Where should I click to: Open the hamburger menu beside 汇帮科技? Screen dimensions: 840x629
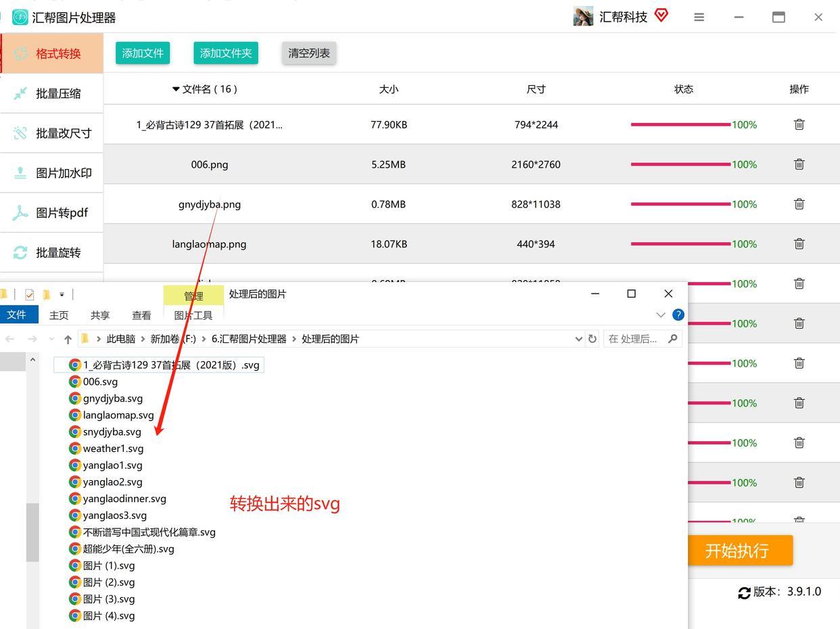point(699,16)
